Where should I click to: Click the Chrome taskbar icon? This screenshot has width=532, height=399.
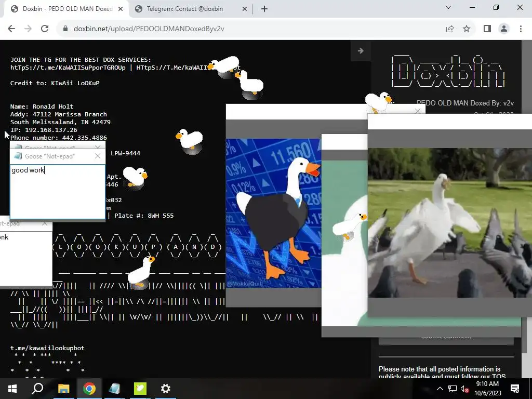[89, 389]
